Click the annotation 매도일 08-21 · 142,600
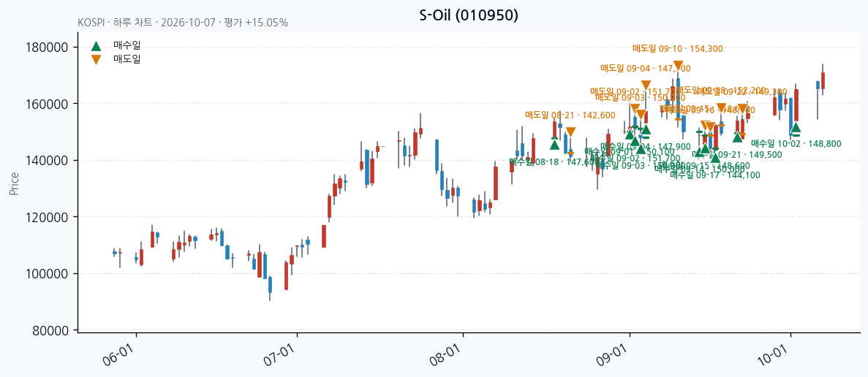This screenshot has height=377, width=868. coord(570,115)
